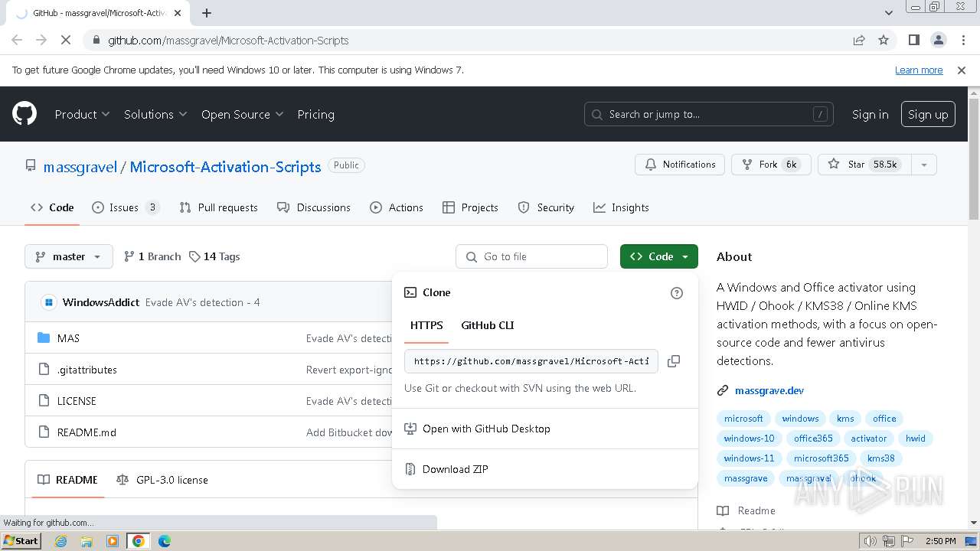The width and height of the screenshot is (980, 551).
Task: Launch Internet Explorer from the taskbar
Action: [x=60, y=541]
